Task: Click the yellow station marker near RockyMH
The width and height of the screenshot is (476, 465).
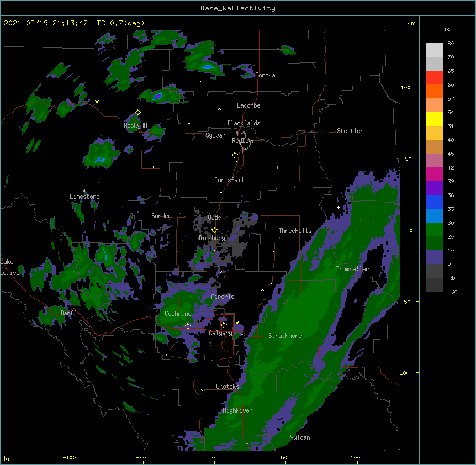Action: point(137,113)
